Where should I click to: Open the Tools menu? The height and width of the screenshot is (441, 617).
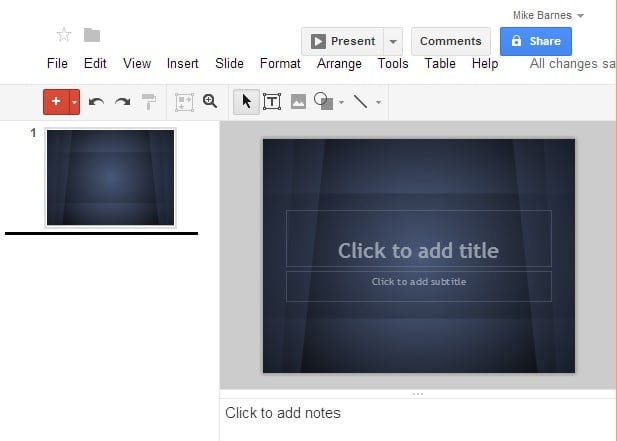coord(393,63)
